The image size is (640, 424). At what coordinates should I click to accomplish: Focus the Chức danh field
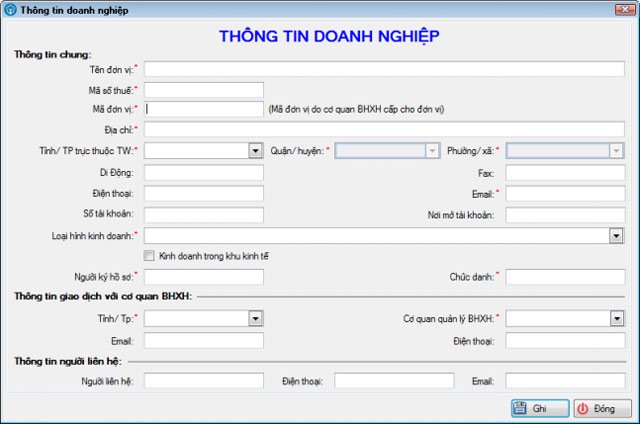[x=565, y=277]
